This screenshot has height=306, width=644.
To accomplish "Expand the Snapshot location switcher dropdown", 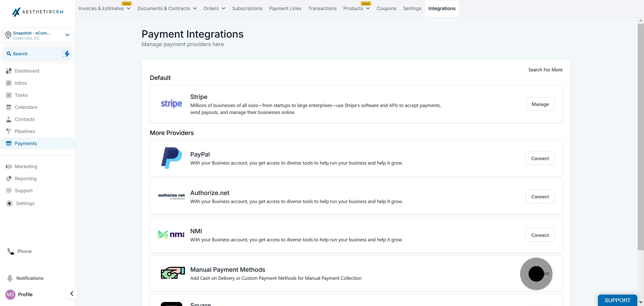I will pos(67,35).
